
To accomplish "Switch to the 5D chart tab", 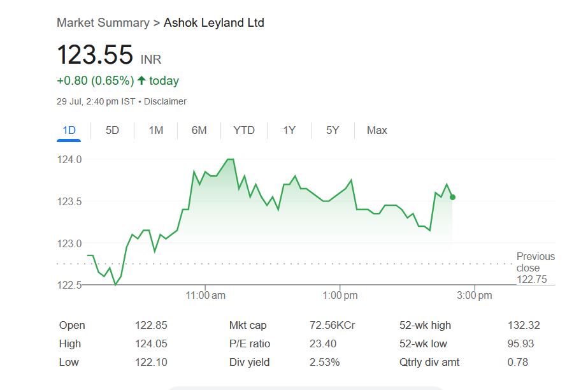I will coord(112,131).
